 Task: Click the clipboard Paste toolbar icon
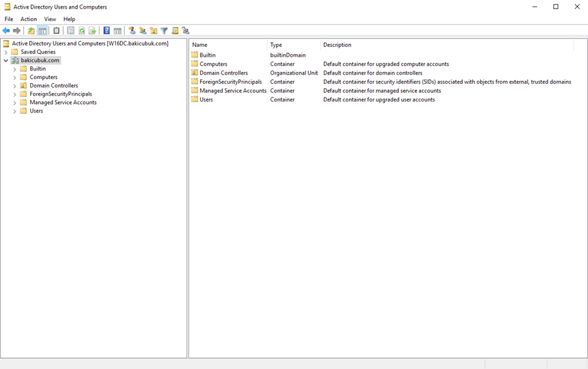coord(56,31)
